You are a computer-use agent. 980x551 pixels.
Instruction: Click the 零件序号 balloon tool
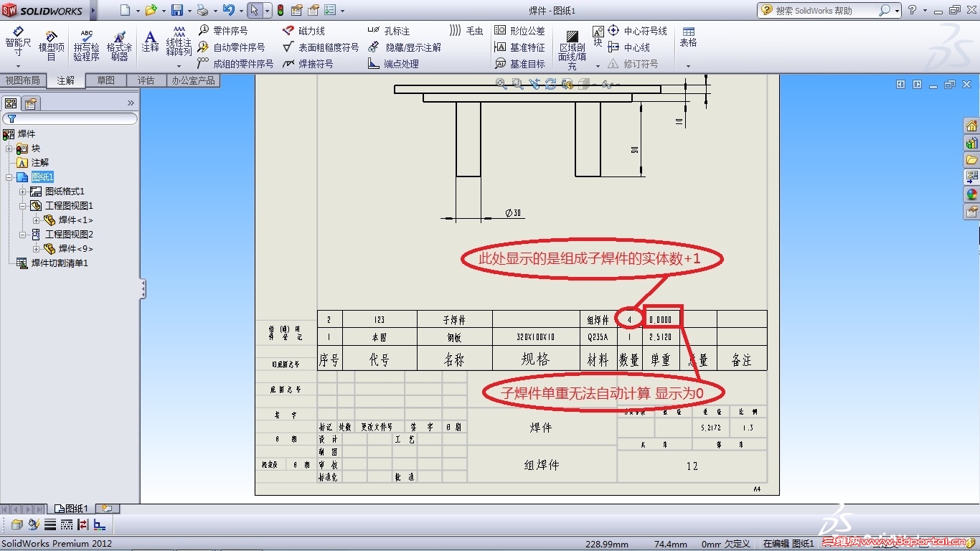coord(223,31)
